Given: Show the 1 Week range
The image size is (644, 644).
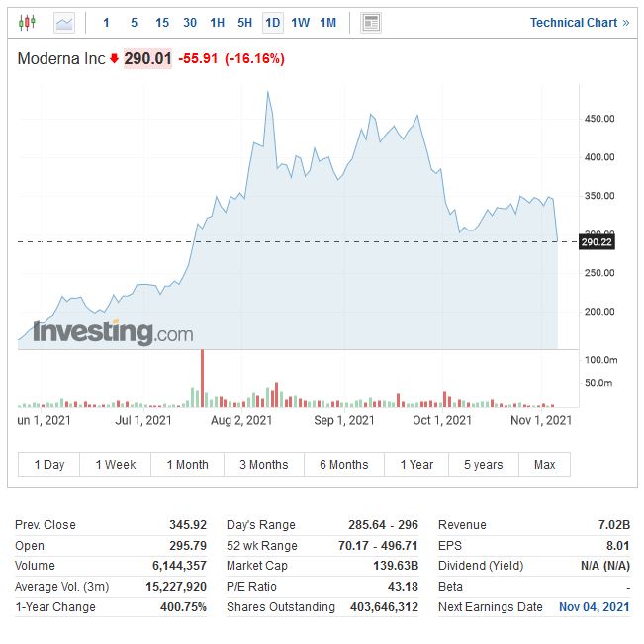Looking at the screenshot, I should click(x=116, y=465).
